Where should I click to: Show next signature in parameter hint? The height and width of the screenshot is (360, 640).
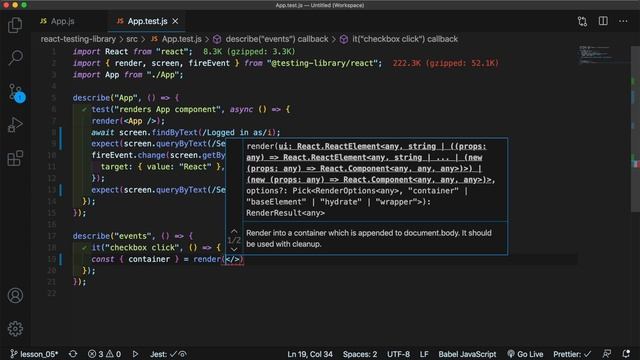click(x=234, y=249)
